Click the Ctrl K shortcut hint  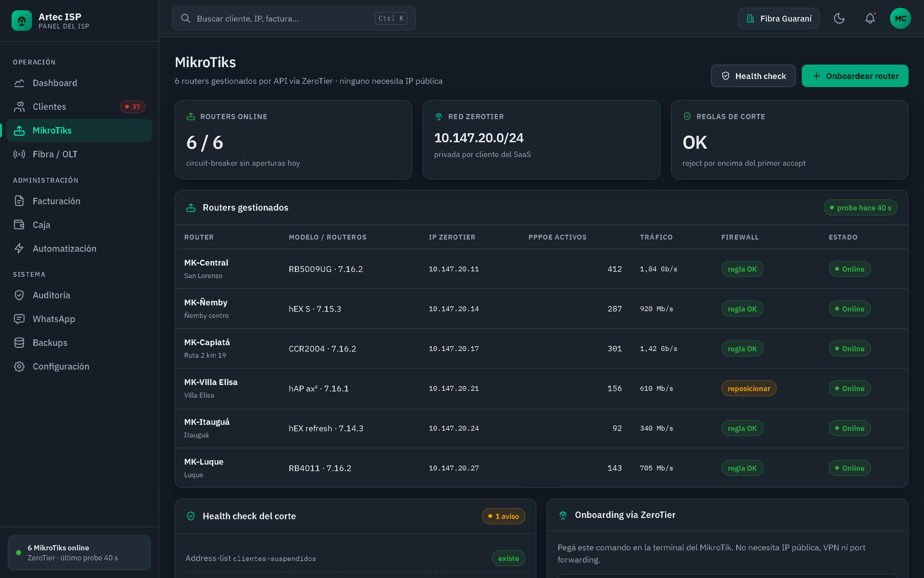(x=391, y=18)
